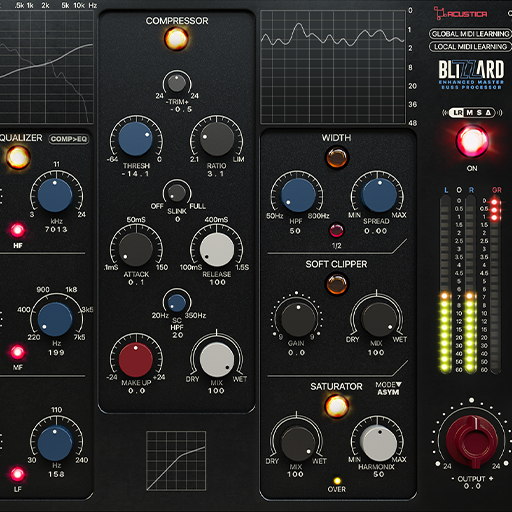
Task: Click the SPREAD value 0.00
Action: coord(376,231)
